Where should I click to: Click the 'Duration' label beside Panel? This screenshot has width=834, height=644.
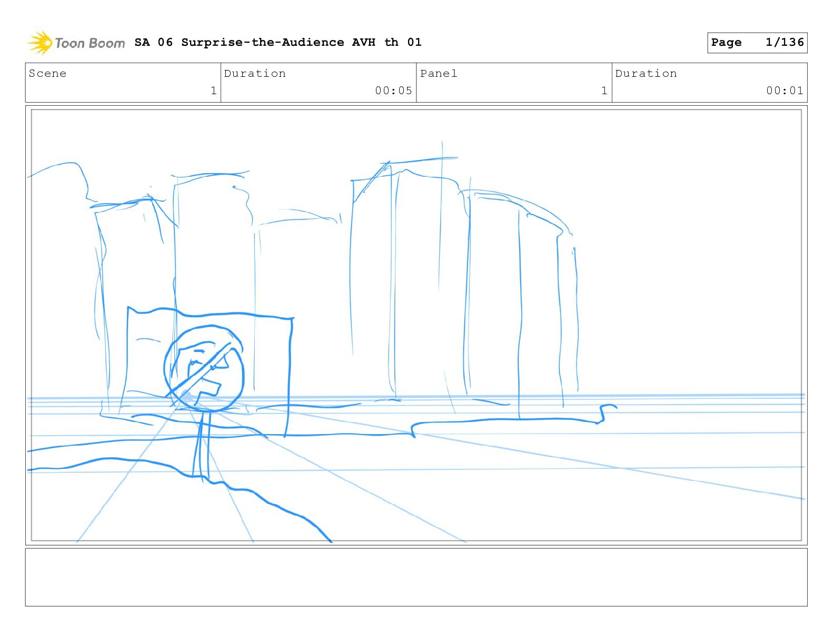[x=646, y=74]
